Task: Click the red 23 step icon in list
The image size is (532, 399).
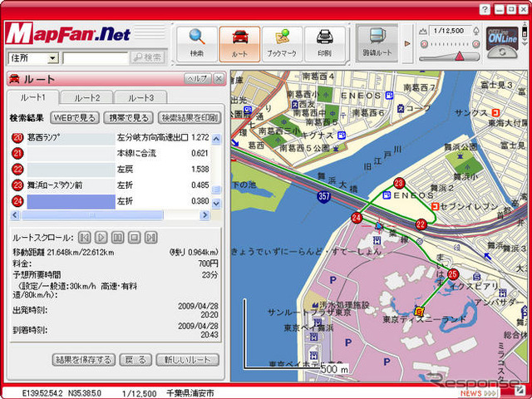Action: coord(17,185)
